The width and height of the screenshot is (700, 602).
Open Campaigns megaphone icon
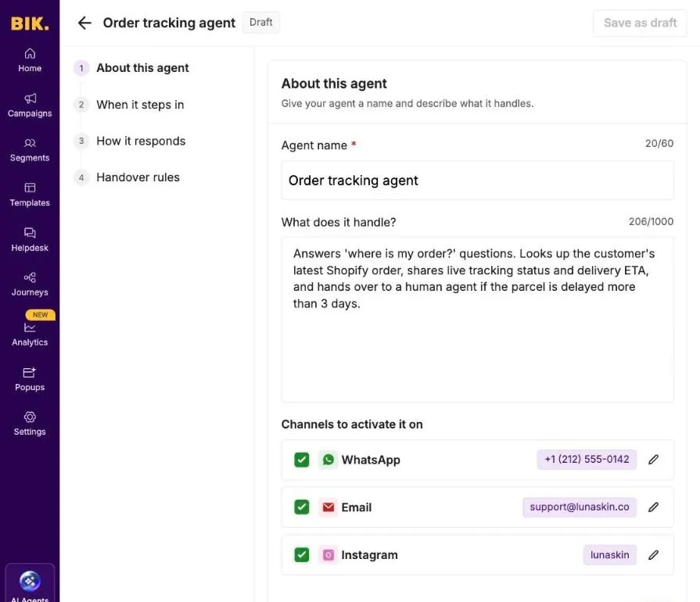(30, 99)
